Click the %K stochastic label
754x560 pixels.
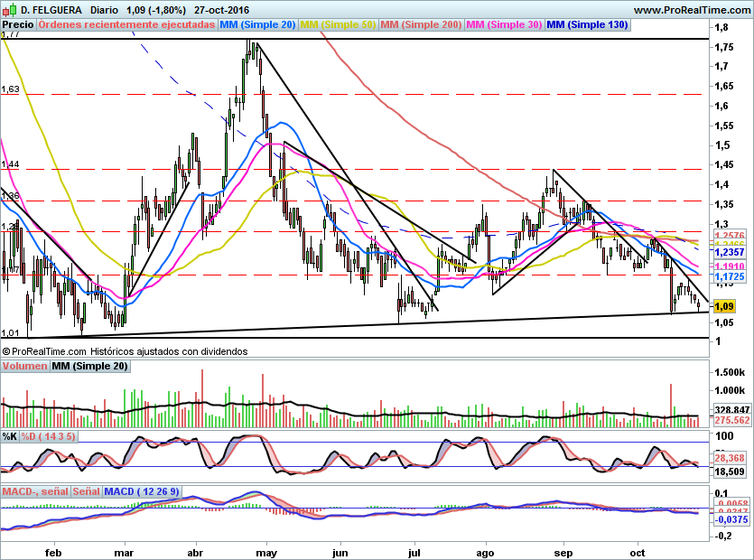tap(9, 436)
